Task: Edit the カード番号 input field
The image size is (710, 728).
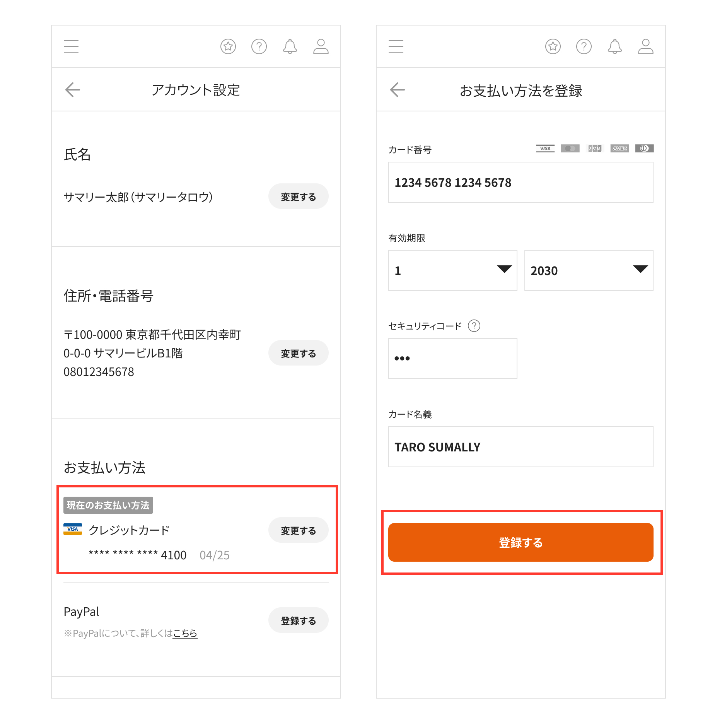Action: pyautogui.click(x=520, y=182)
